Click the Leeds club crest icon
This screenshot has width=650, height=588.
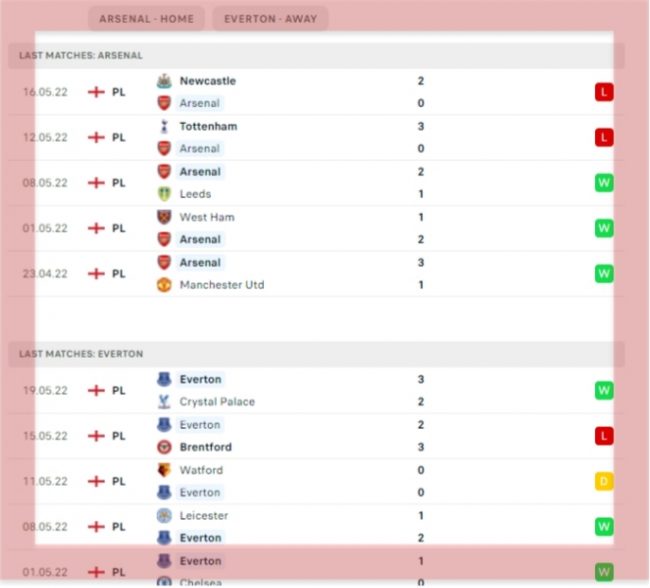[x=164, y=194]
